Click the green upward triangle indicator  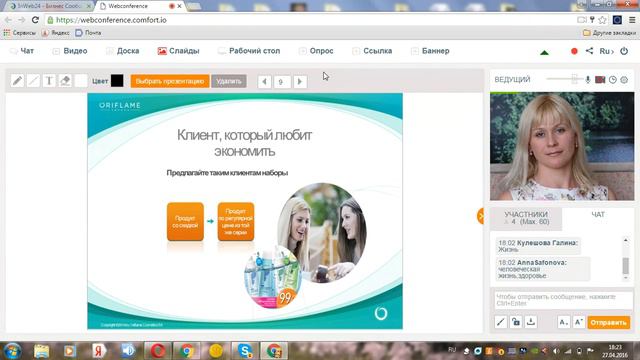coord(544,52)
